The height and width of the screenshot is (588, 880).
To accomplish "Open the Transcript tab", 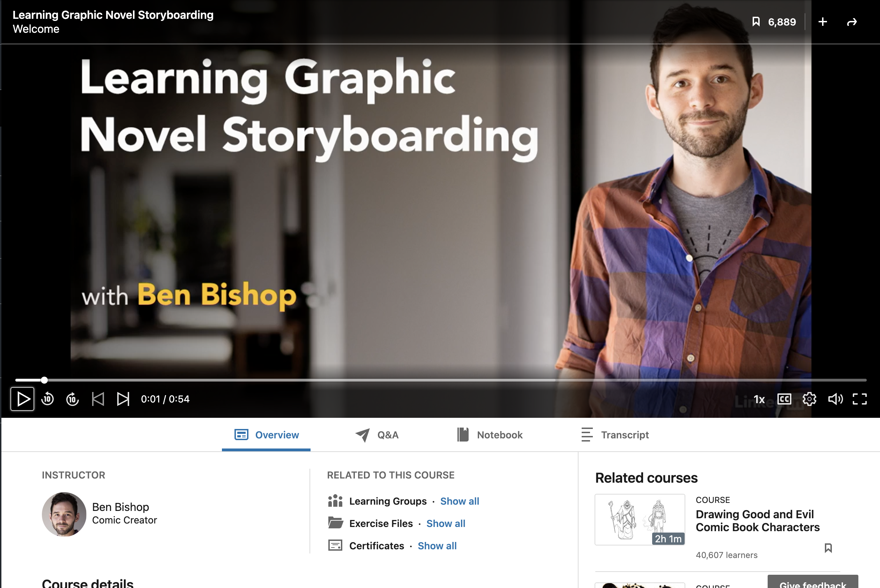I will pyautogui.click(x=615, y=435).
